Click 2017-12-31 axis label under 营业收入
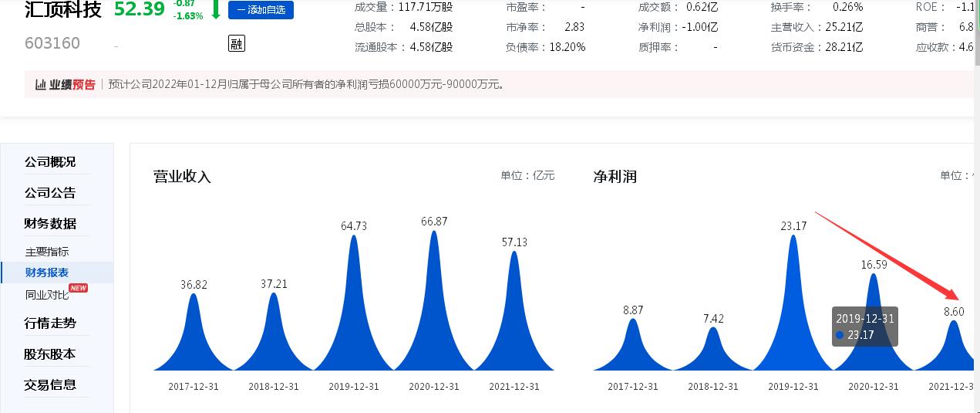The width and height of the screenshot is (980, 413). tap(194, 387)
